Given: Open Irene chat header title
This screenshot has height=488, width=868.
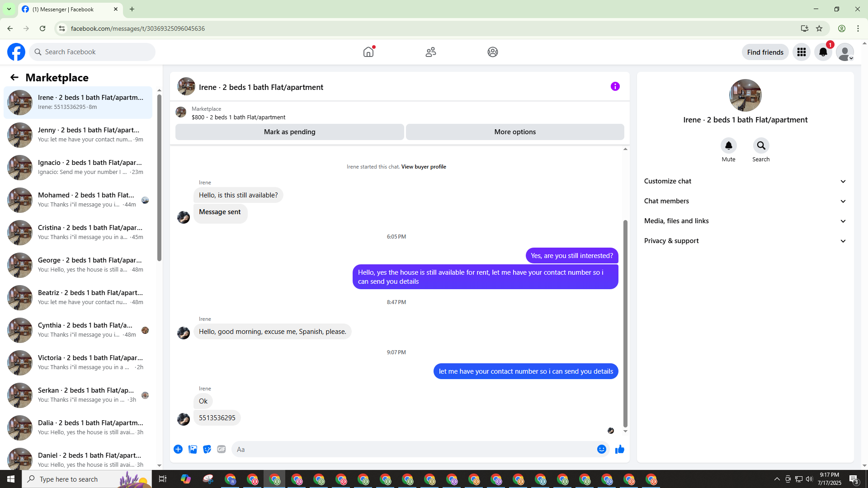Looking at the screenshot, I should (x=261, y=87).
